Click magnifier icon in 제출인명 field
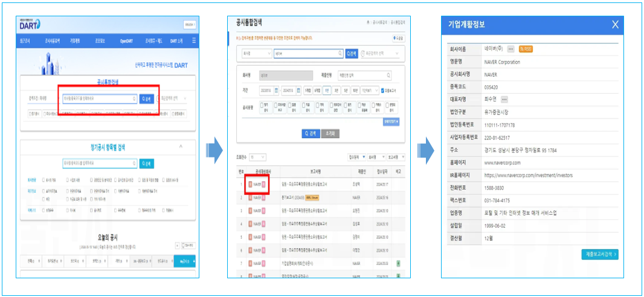Viewport: 644px width, 297px height. 388,75
